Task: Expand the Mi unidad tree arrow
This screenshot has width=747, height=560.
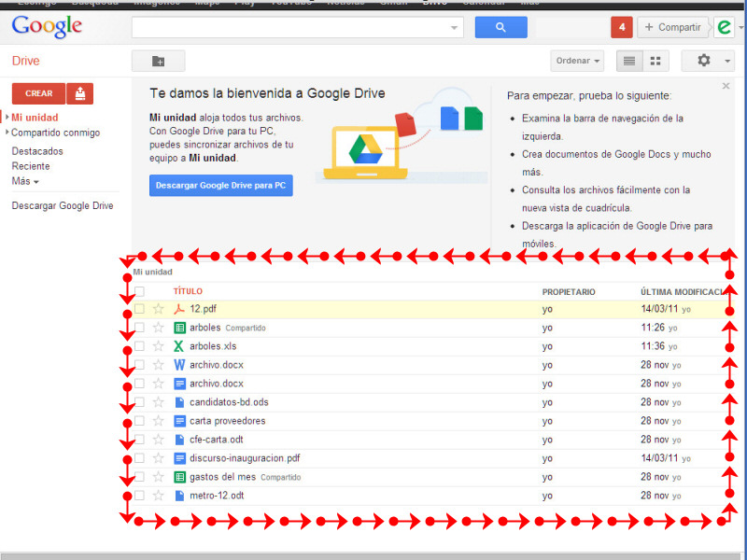Action: (x=7, y=118)
